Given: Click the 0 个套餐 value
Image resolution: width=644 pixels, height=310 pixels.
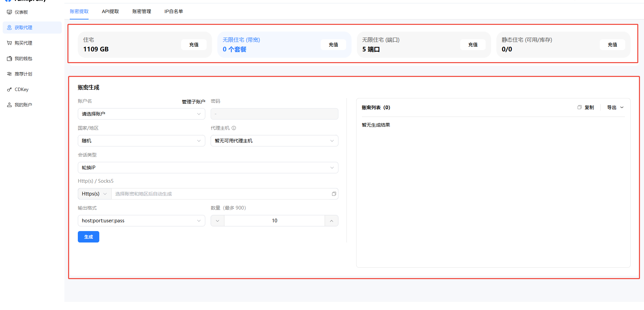Looking at the screenshot, I should [x=234, y=49].
